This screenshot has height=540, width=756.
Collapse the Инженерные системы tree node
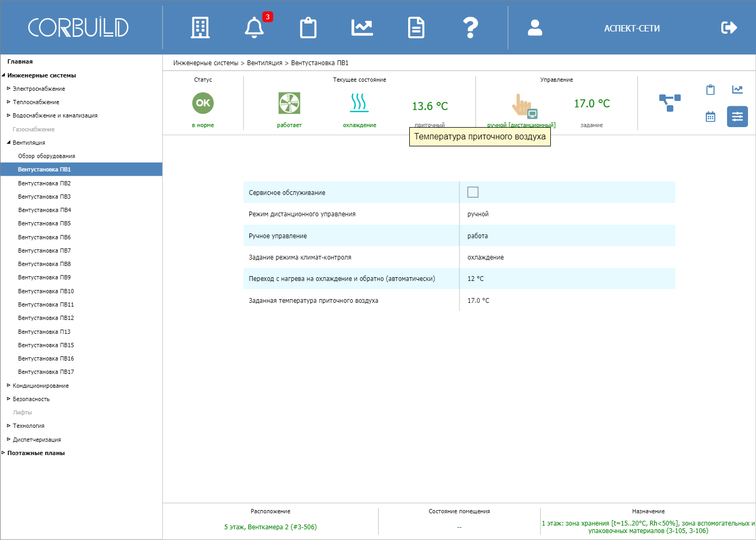(3, 75)
